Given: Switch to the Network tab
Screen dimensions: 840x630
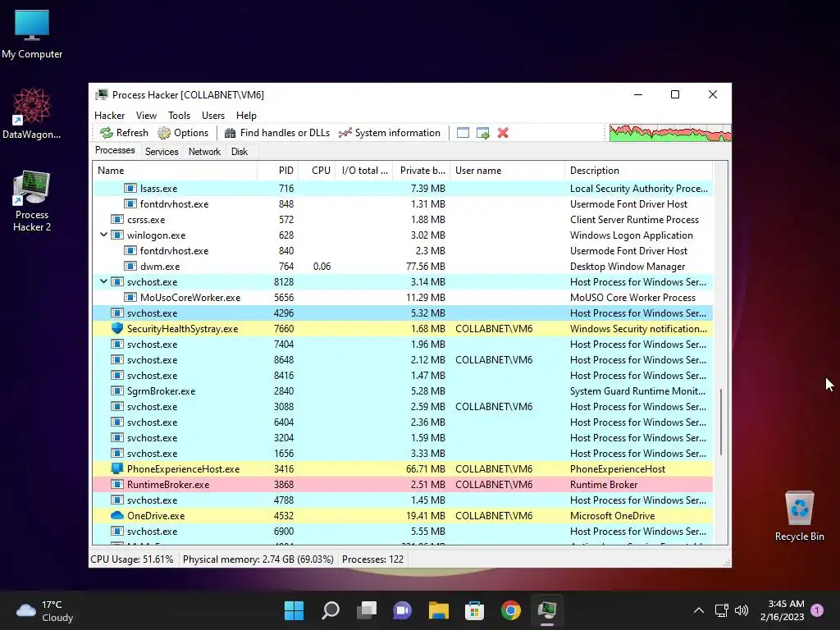Looking at the screenshot, I should click(204, 152).
